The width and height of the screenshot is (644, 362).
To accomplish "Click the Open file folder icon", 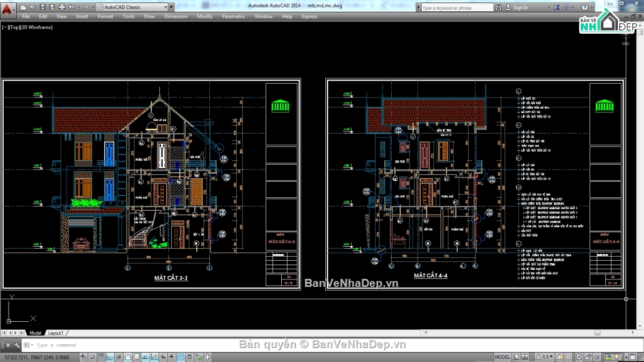I will [33, 8].
